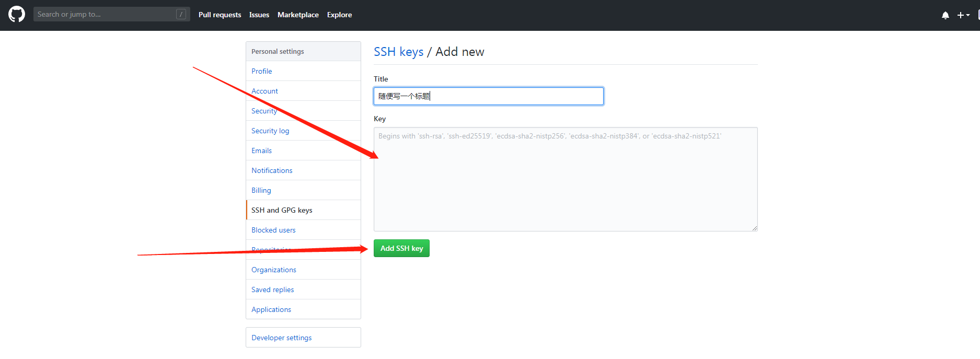Click the SSH keys breadcrumb link
This screenshot has height=359, width=980.
pos(398,52)
